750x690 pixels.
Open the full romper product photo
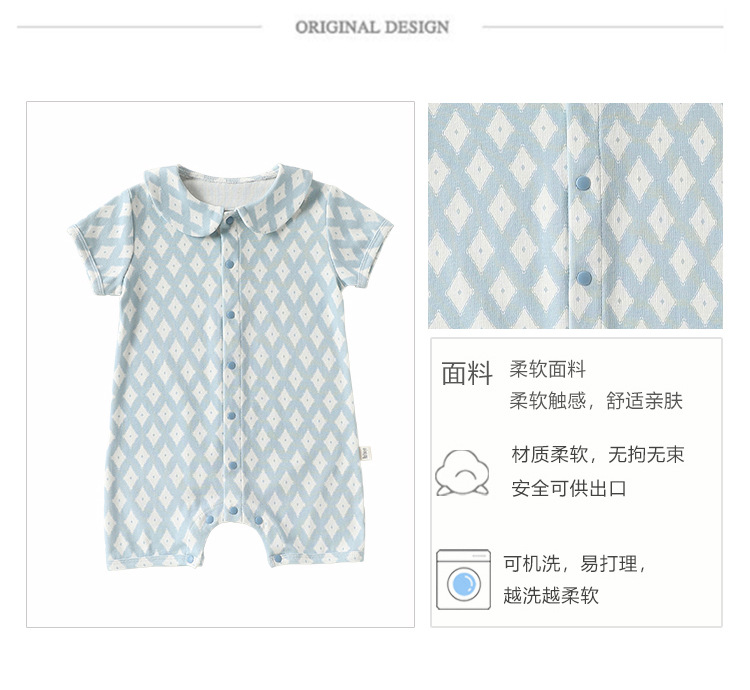tap(221, 364)
